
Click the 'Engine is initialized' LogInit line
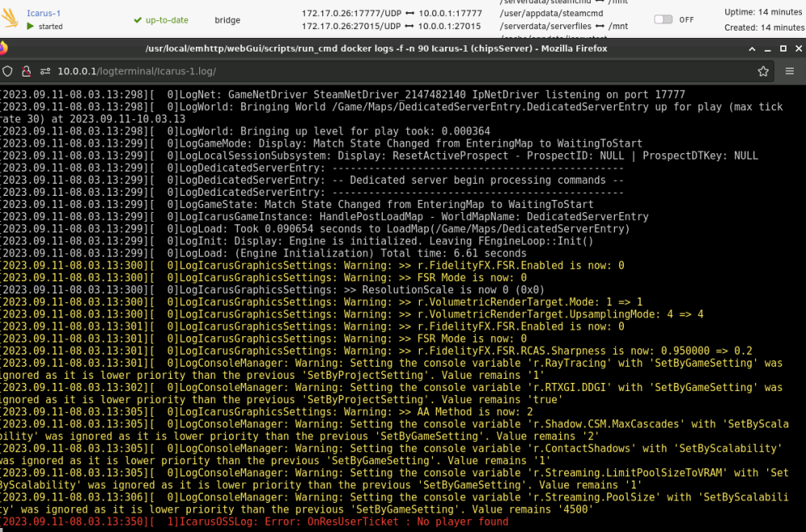click(x=297, y=241)
